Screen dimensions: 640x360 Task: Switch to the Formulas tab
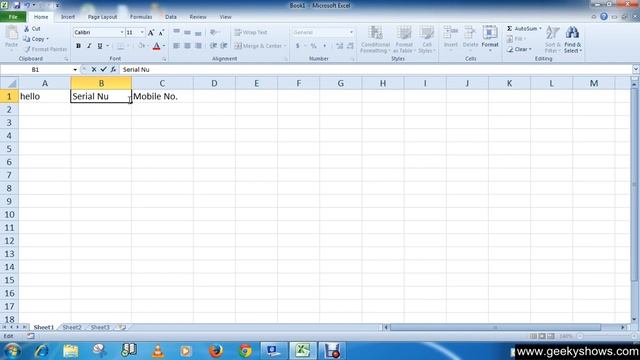tap(141, 17)
